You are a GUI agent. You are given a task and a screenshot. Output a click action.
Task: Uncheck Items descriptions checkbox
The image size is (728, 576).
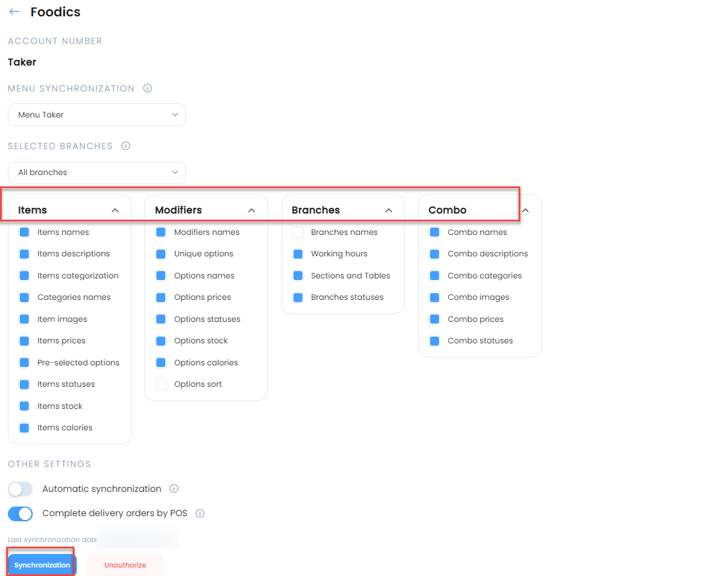(x=24, y=254)
